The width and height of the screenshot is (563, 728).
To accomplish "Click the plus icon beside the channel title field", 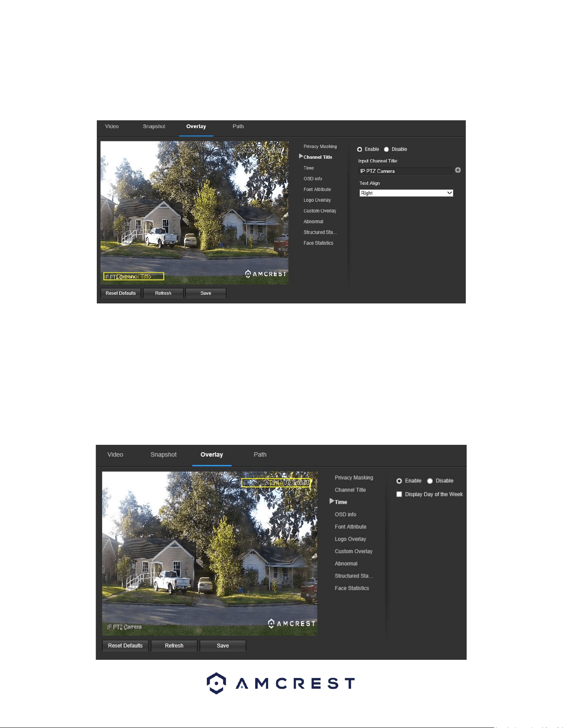I will click(x=458, y=170).
